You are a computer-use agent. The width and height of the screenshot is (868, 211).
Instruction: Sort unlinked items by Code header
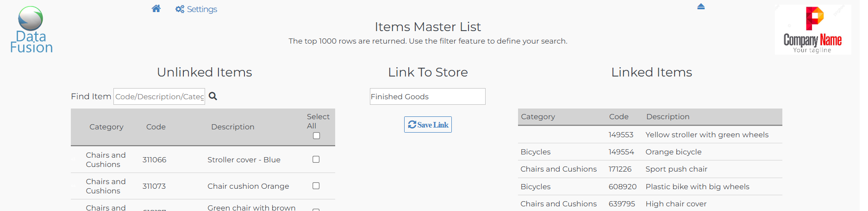pos(156,127)
